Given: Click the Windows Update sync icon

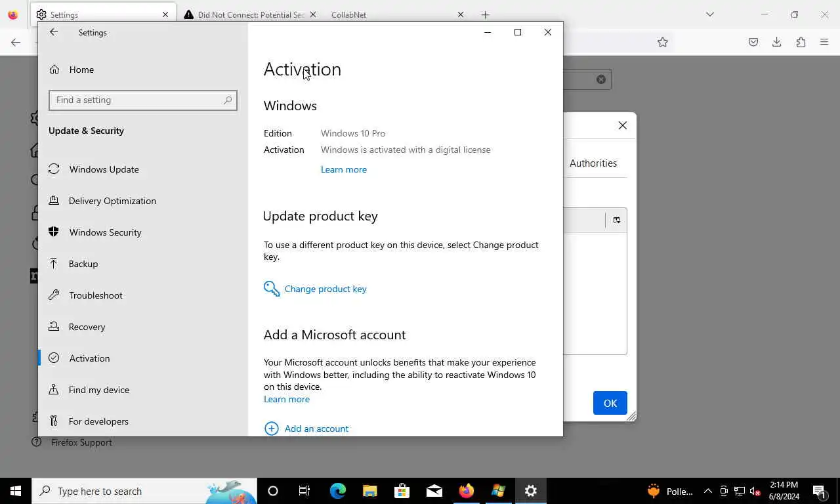Looking at the screenshot, I should click(x=54, y=169).
